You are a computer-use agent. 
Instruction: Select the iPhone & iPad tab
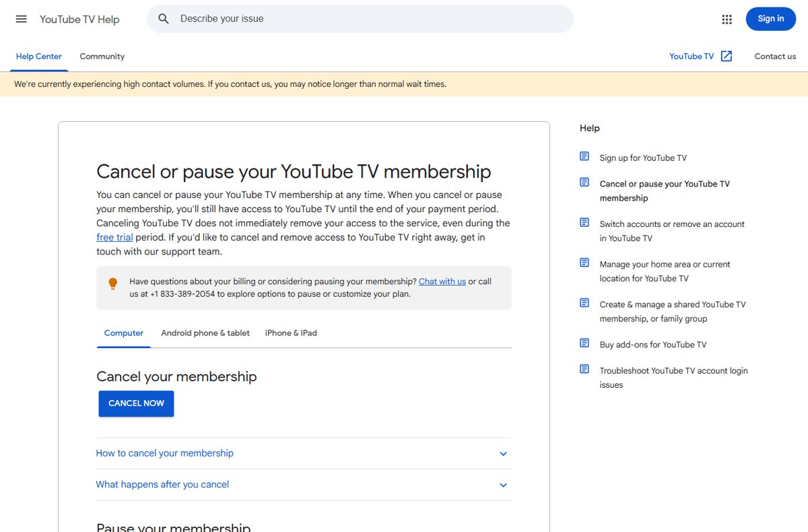pos(291,333)
